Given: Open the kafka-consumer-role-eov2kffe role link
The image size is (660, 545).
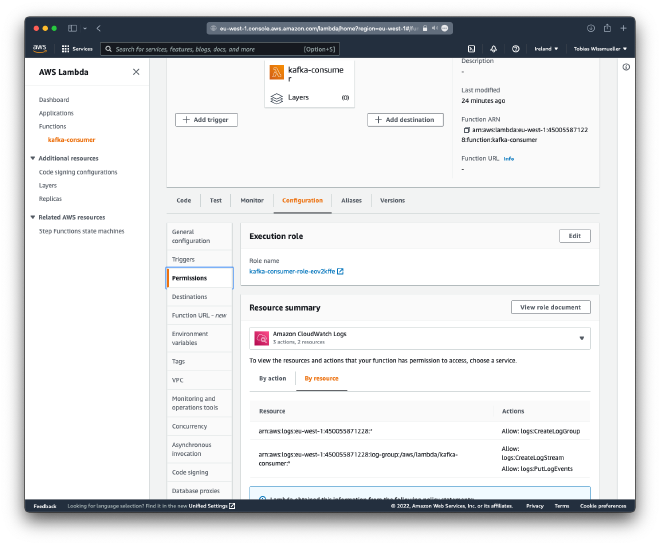Looking at the screenshot, I should tap(295, 271).
